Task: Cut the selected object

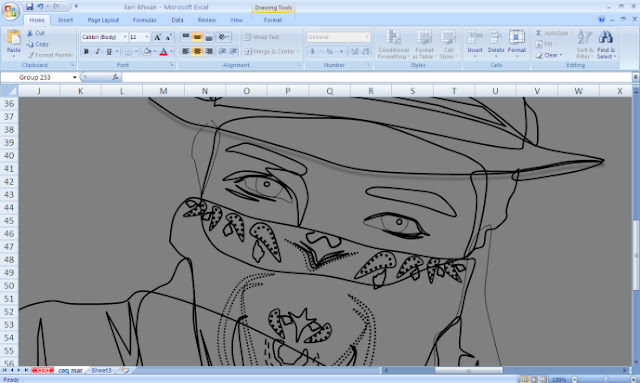Action: pyautogui.click(x=36, y=33)
